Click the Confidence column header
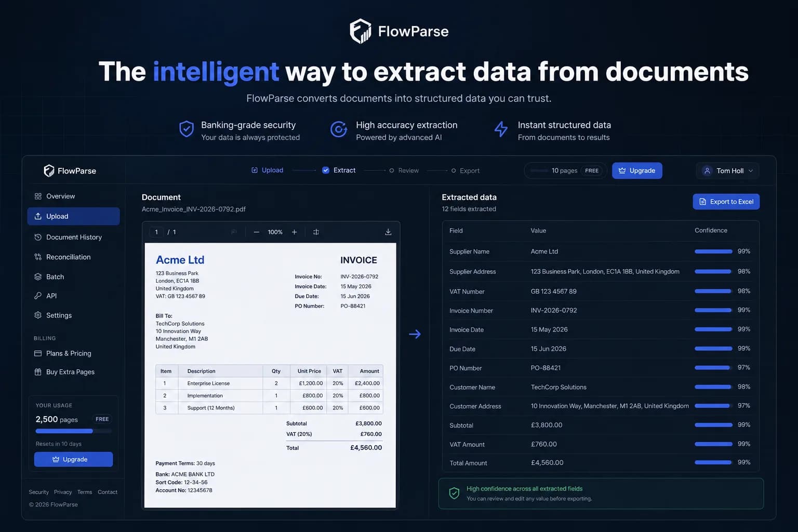The height and width of the screenshot is (532, 798). pyautogui.click(x=711, y=230)
